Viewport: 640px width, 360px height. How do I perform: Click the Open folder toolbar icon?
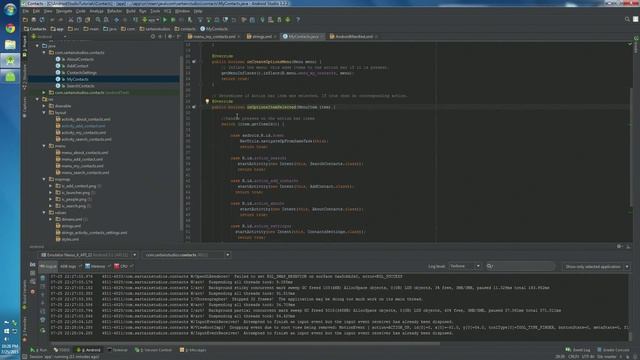pyautogui.click(x=26, y=20)
